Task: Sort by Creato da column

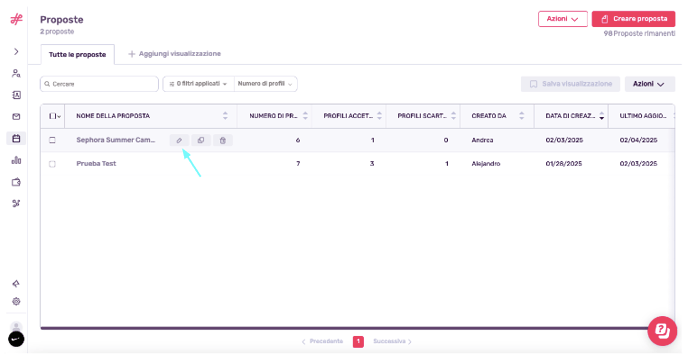Action: pyautogui.click(x=522, y=116)
